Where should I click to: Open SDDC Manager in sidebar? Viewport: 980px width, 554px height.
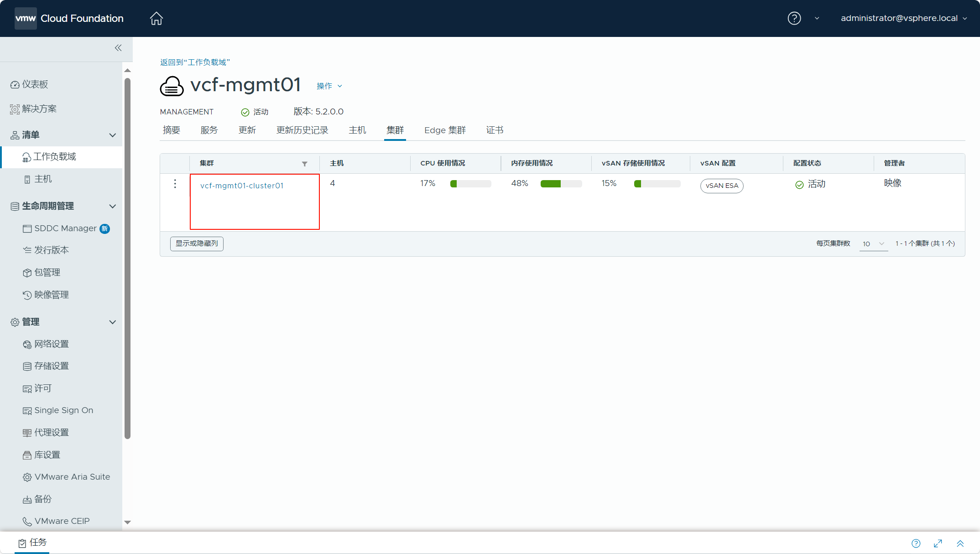pos(65,228)
